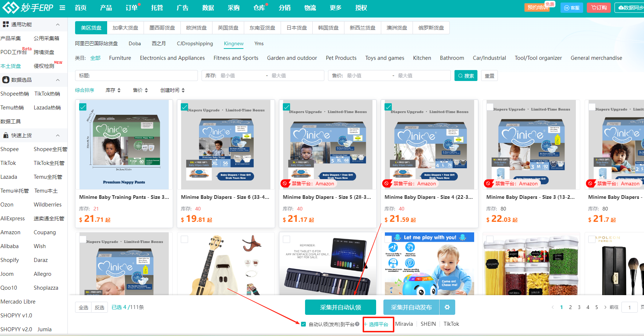
Task: Click the search magnifier 搜索 button
Action: tap(466, 76)
